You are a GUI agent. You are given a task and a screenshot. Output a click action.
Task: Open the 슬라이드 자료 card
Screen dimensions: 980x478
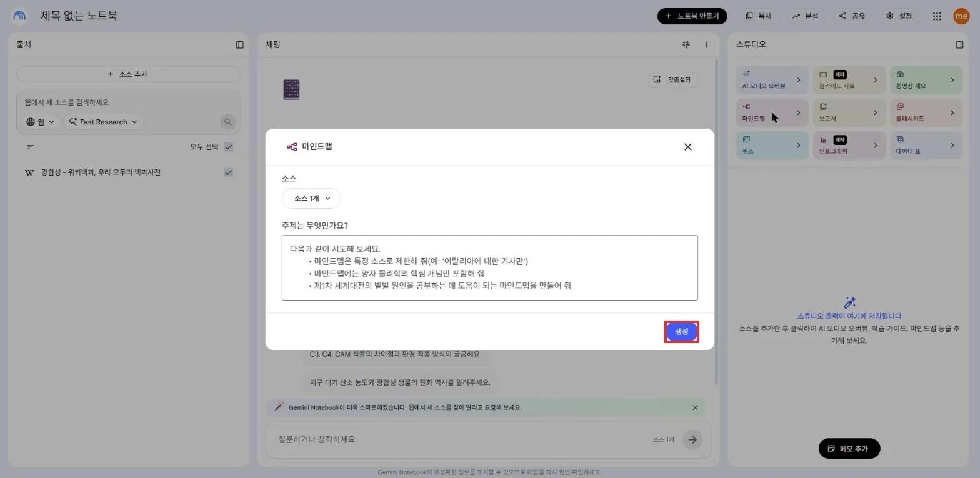[x=849, y=80]
